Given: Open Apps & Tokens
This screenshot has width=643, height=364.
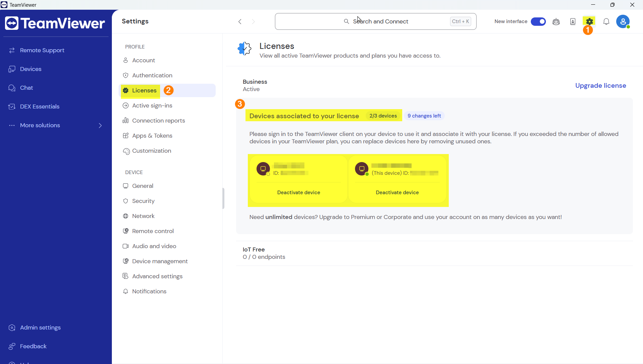Looking at the screenshot, I should click(167, 136).
